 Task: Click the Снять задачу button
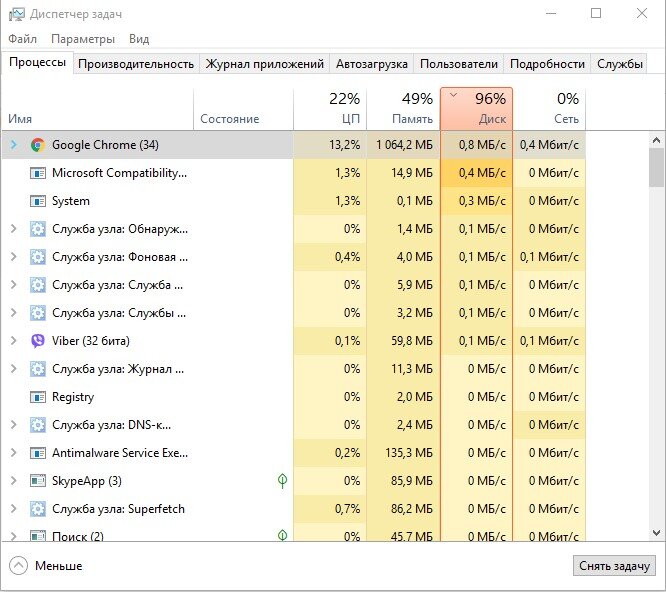point(614,566)
